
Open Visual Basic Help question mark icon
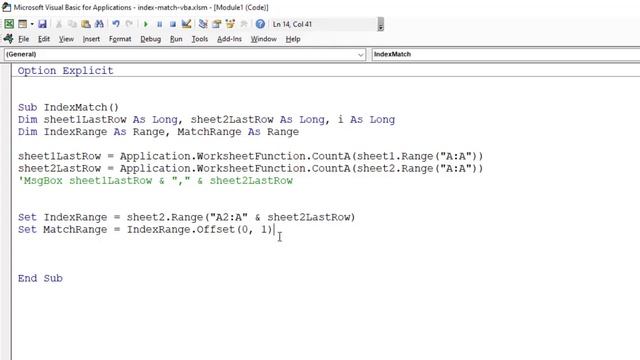[260, 24]
